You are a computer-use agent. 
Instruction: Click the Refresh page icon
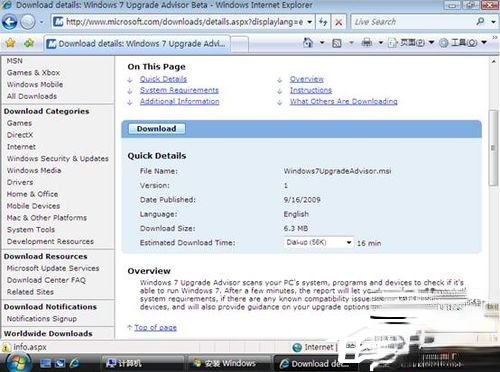pyautogui.click(x=323, y=22)
